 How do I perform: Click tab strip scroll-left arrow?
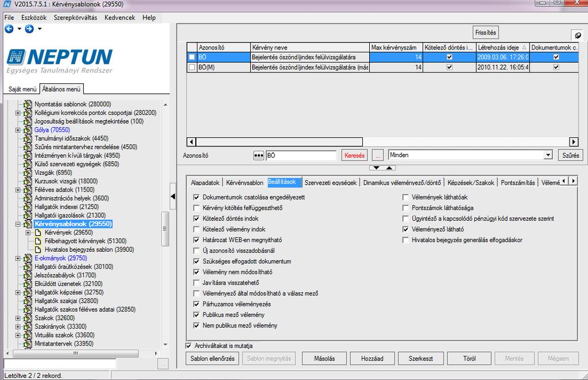point(564,181)
